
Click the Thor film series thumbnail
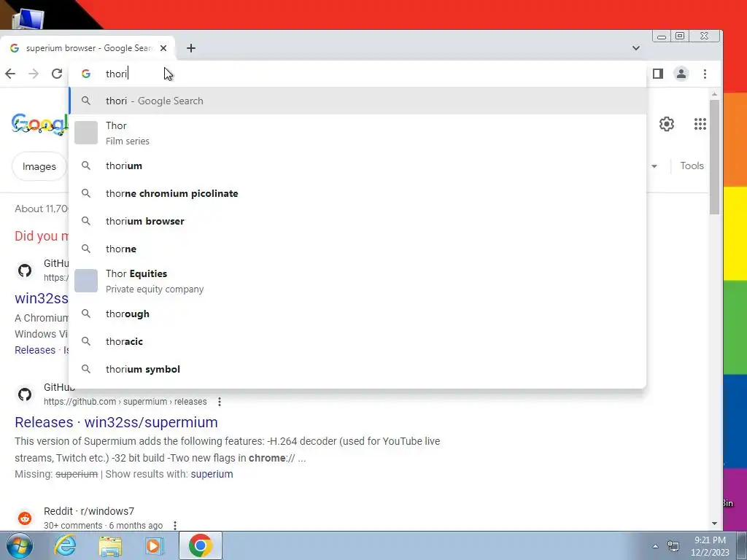point(86,133)
